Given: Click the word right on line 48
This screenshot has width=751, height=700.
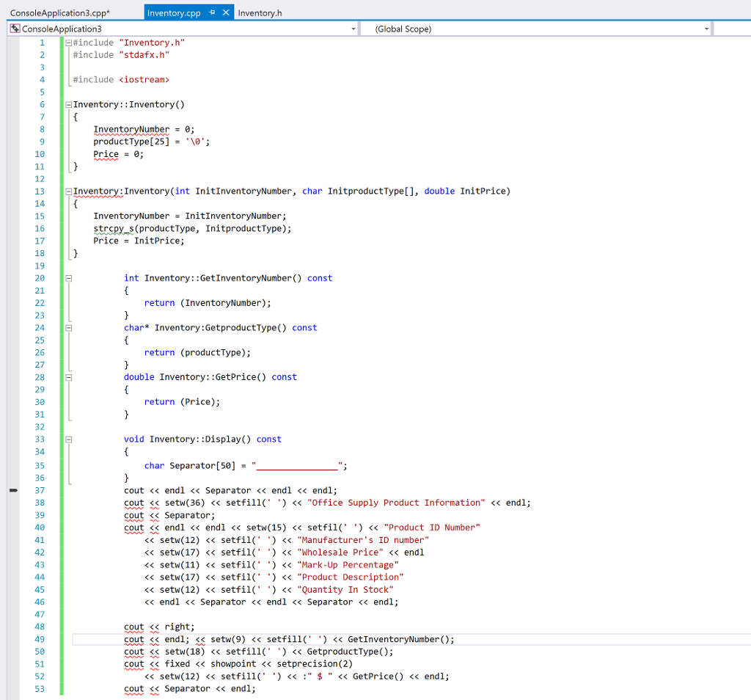Looking at the screenshot, I should point(177,627).
